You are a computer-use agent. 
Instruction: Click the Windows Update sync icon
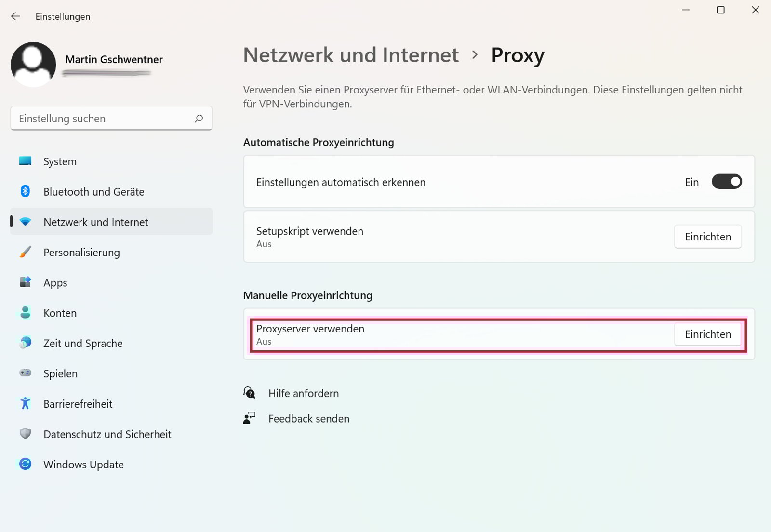25,464
